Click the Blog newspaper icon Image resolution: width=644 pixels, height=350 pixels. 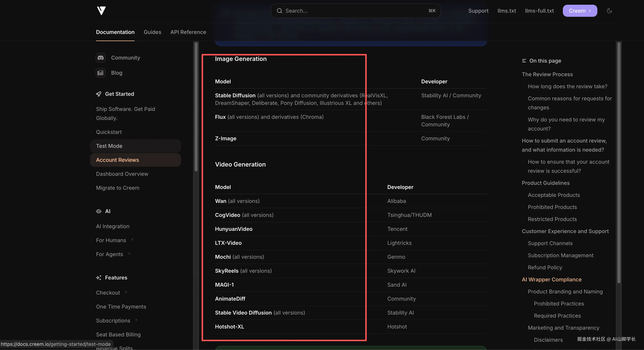(100, 73)
